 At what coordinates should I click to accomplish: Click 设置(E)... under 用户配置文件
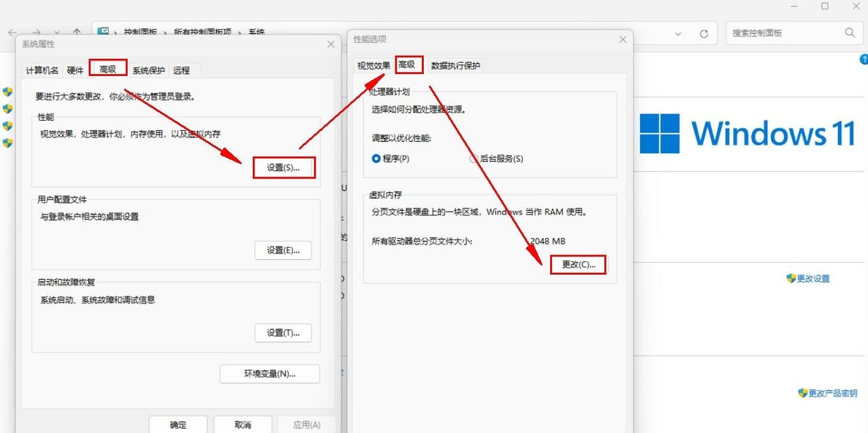click(283, 250)
